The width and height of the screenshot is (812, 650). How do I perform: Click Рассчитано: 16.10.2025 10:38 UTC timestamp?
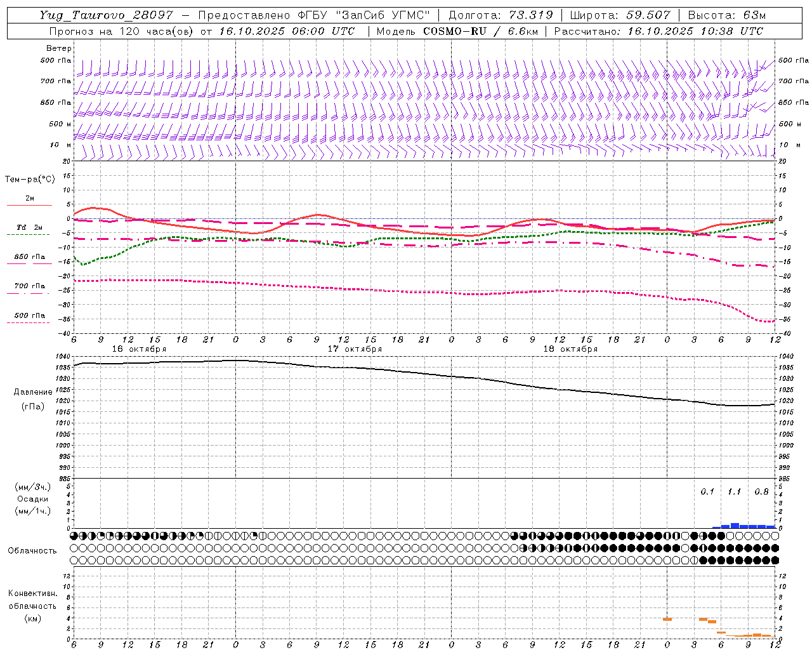(659, 31)
